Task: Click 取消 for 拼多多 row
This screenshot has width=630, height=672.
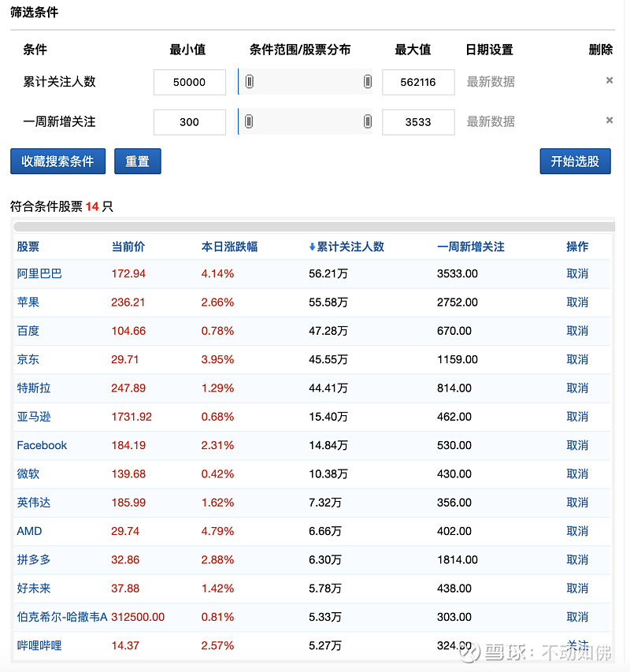Action: [x=577, y=559]
